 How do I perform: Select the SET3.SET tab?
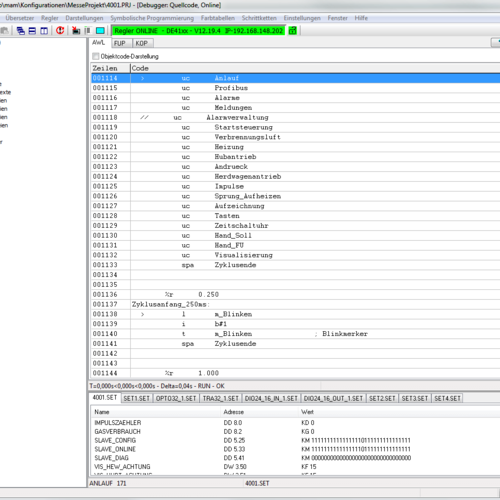pos(415,398)
